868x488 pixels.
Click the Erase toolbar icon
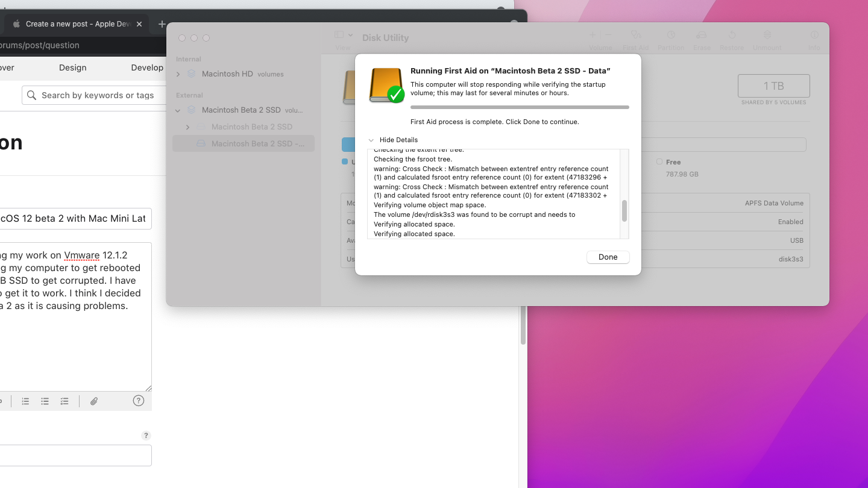pos(702,36)
